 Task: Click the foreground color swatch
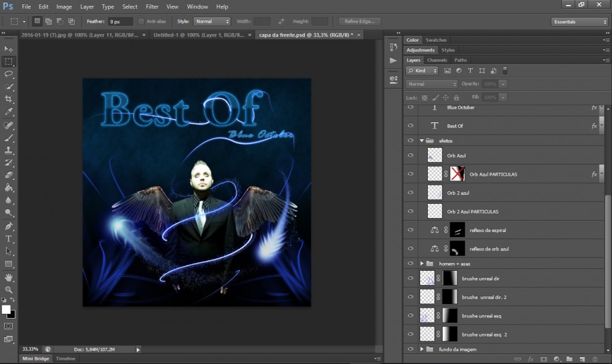pos(6,310)
